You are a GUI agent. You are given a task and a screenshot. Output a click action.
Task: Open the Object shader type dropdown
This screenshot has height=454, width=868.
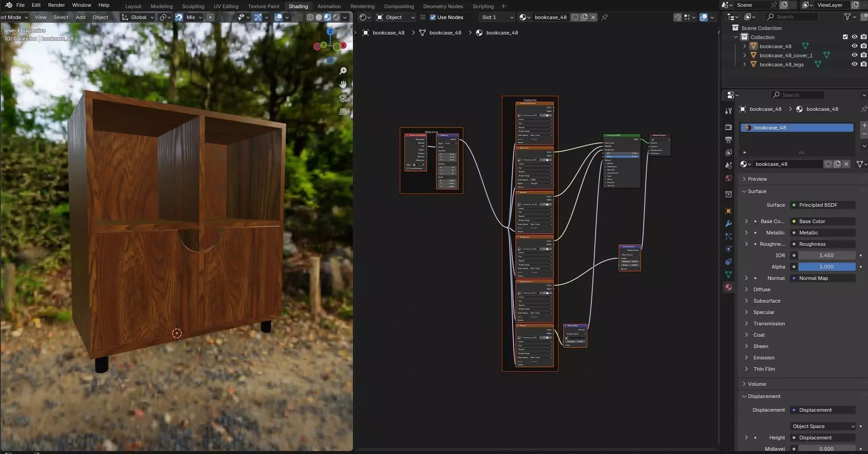[396, 17]
